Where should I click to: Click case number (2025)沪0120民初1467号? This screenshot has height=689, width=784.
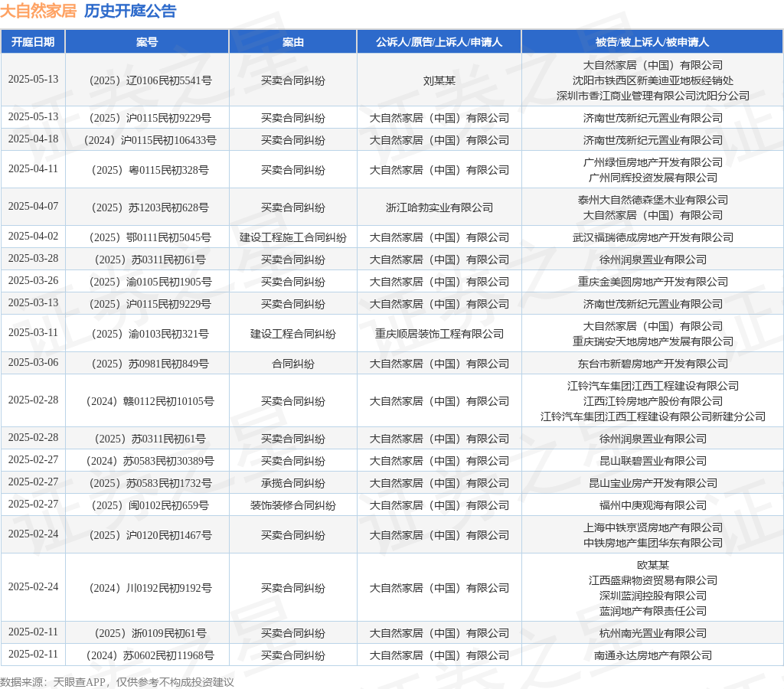pyautogui.click(x=150, y=535)
